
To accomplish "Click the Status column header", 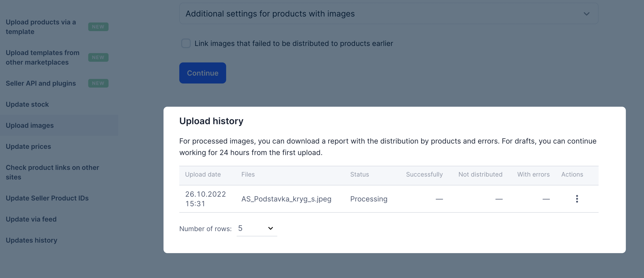I will 359,174.
